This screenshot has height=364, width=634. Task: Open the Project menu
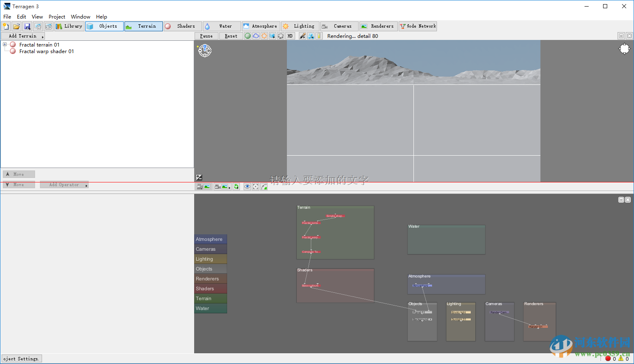pyautogui.click(x=56, y=17)
